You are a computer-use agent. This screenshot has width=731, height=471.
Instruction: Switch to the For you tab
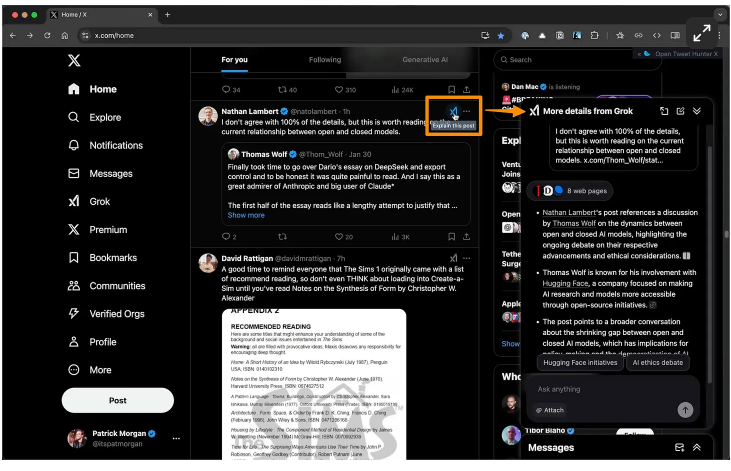(x=234, y=60)
